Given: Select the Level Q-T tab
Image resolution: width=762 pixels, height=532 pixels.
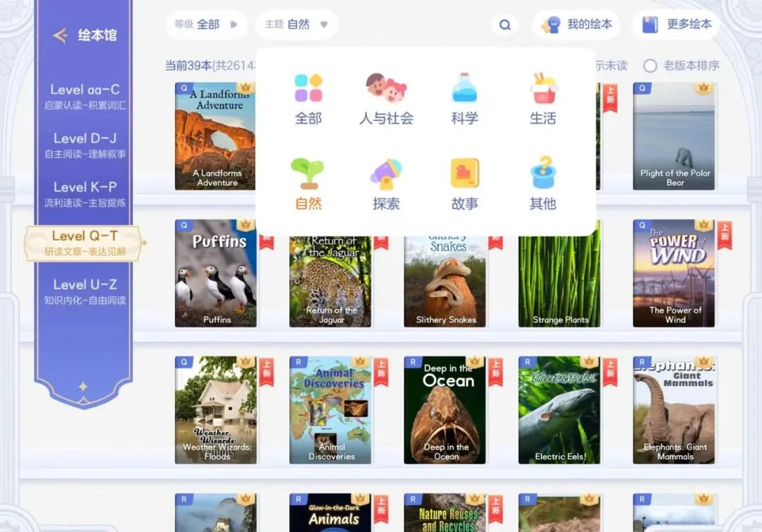Looking at the screenshot, I should pos(85,243).
